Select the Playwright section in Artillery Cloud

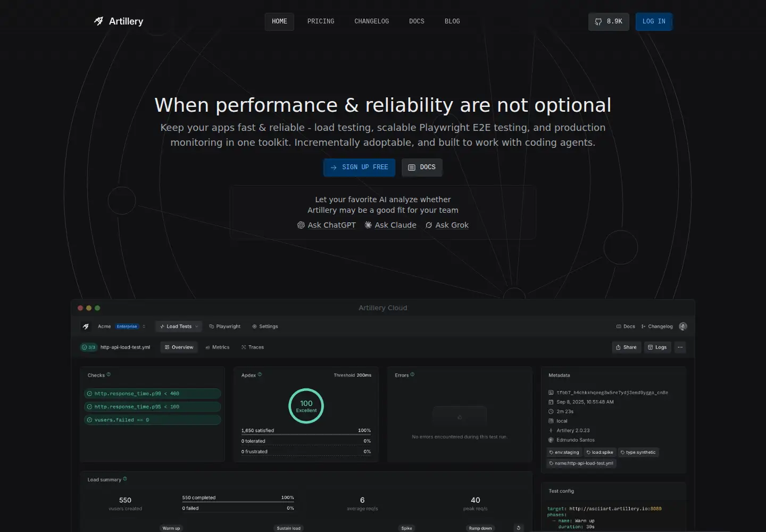[x=224, y=327]
